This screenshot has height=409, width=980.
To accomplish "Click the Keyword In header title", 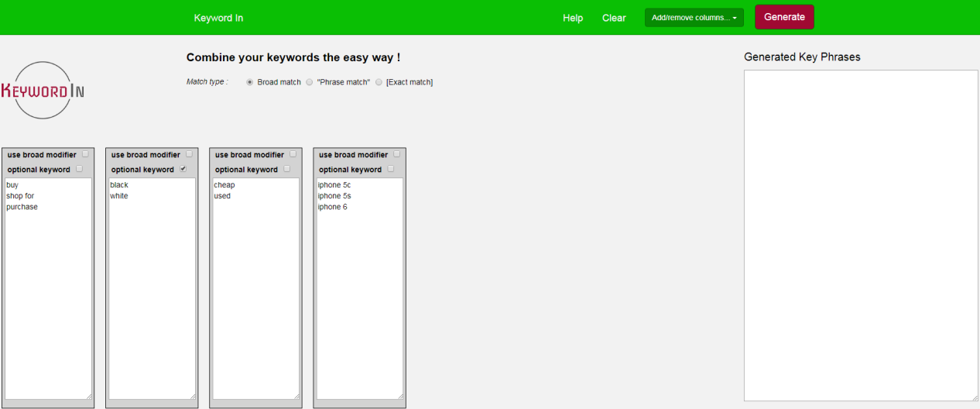I will [x=218, y=18].
